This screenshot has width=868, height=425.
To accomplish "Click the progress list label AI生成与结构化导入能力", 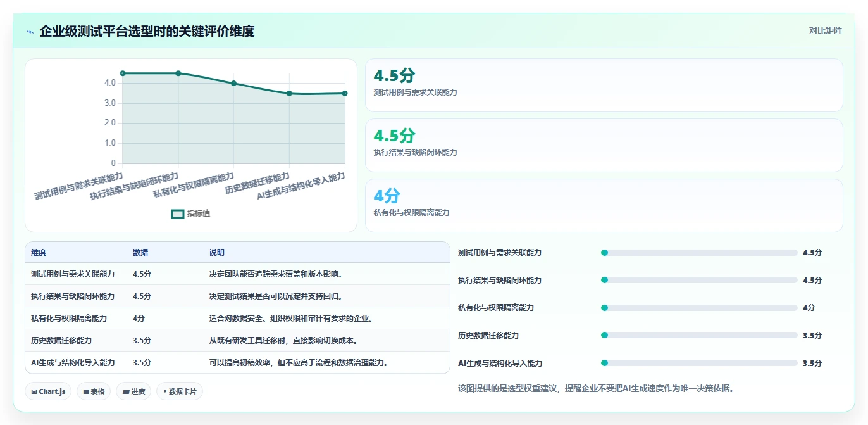I will 500,363.
